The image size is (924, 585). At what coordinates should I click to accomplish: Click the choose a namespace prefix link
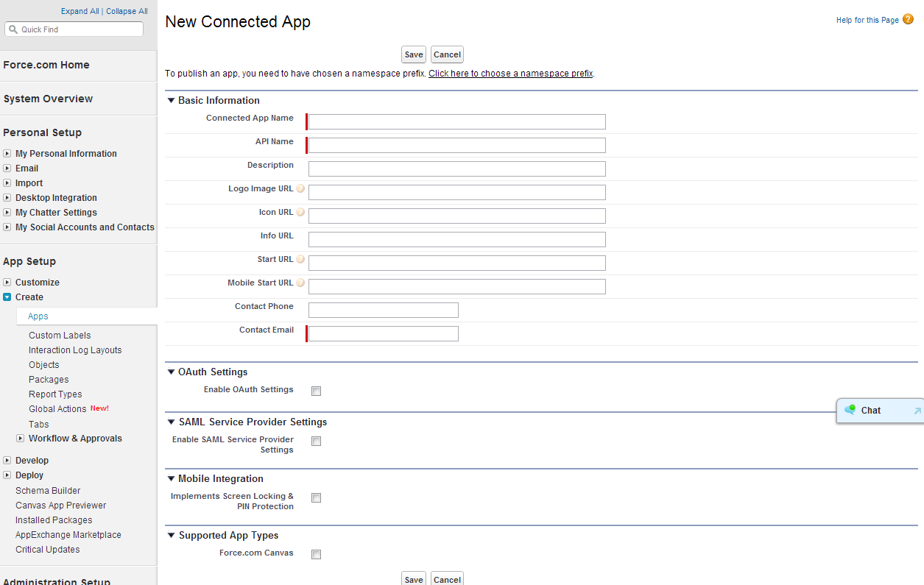pyautogui.click(x=511, y=74)
